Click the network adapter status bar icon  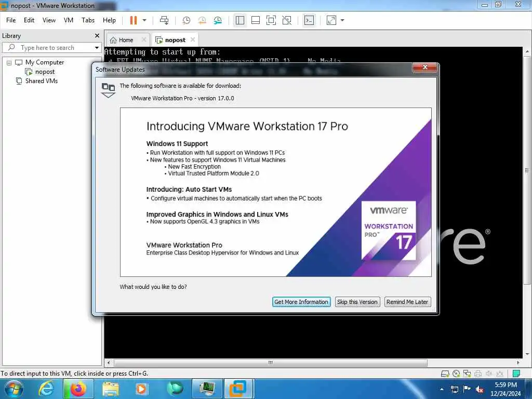coord(467,374)
